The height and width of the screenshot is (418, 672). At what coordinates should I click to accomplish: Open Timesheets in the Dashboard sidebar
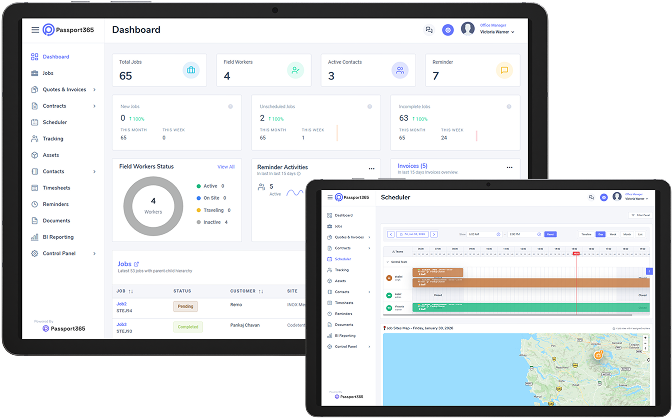pos(56,187)
